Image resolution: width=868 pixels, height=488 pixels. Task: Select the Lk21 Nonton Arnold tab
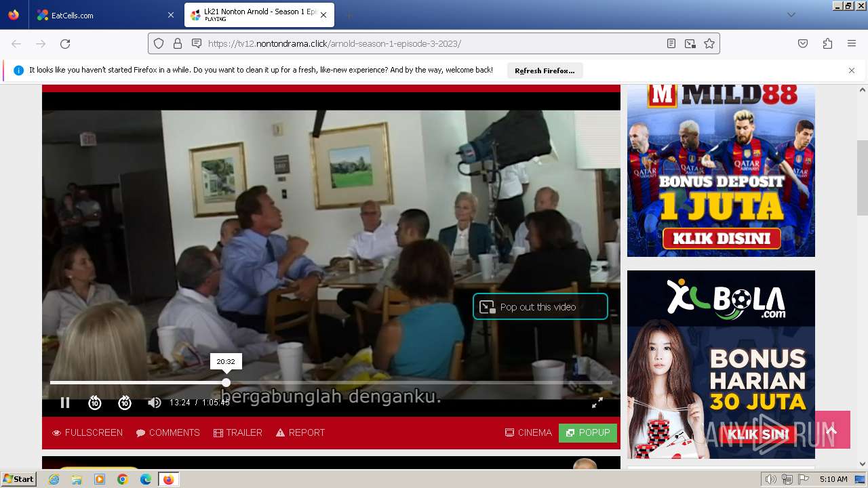click(258, 15)
